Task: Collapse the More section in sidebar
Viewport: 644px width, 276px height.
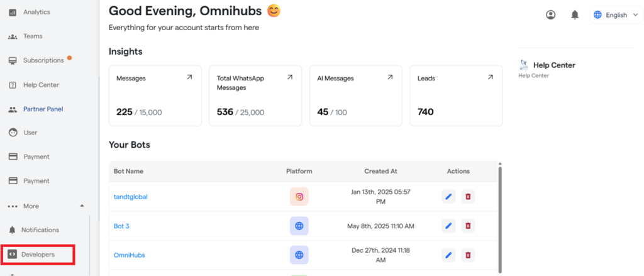Action: 81,206
